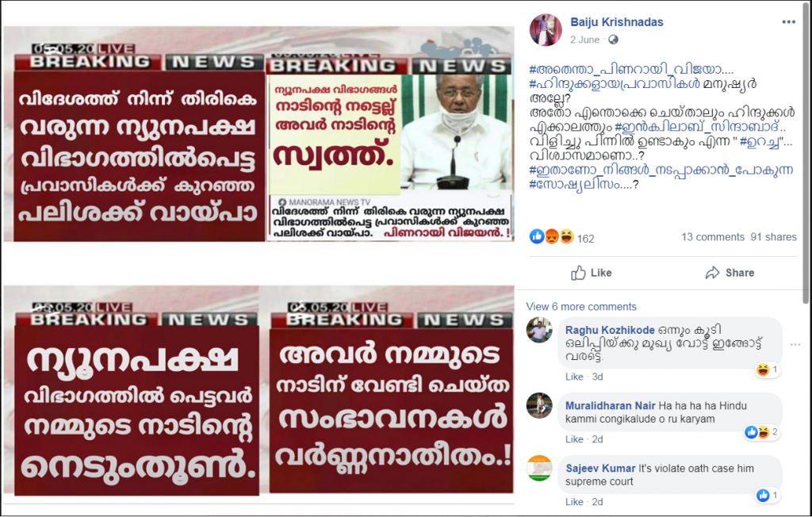Open options dots beside Raghu Kozhikode comment

pyautogui.click(x=795, y=344)
